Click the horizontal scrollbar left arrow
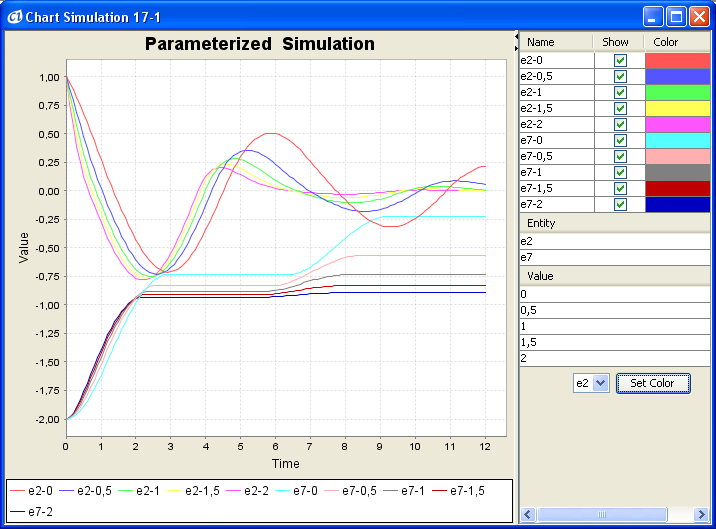Viewport: 716px width, 529px height. coord(528,514)
